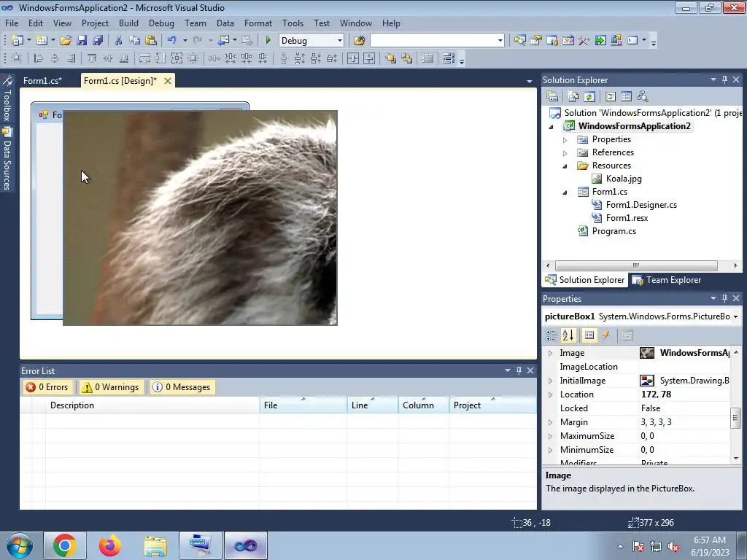Click the Tab Order layout icon

click(x=449, y=58)
